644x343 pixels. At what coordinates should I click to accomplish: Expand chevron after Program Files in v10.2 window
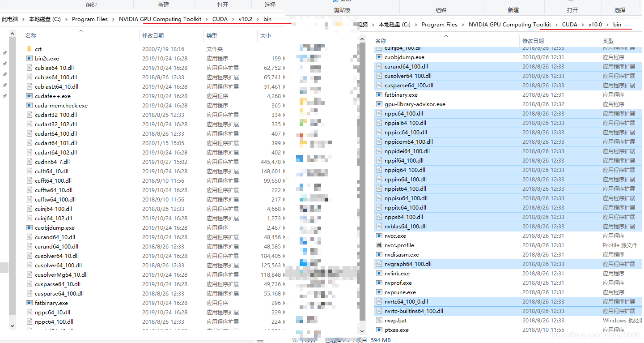click(x=114, y=19)
